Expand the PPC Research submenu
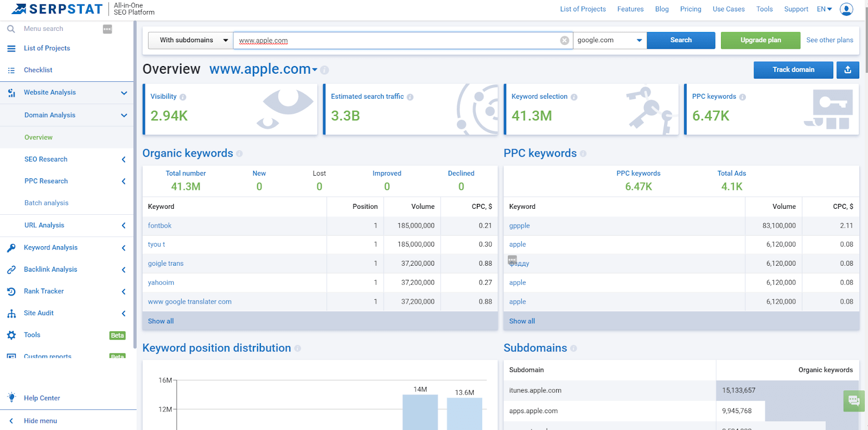868x430 pixels. click(x=124, y=181)
